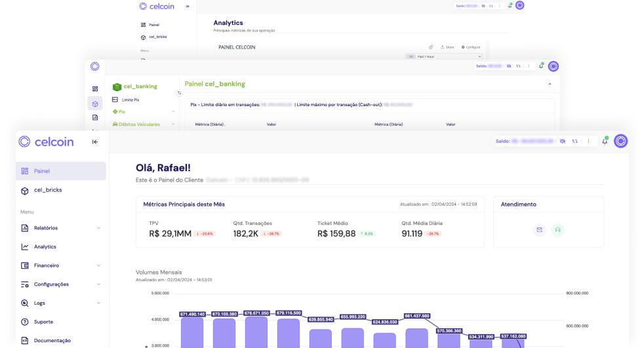Screen dimensions: 644x348
Task: Click the celcoin logo in cel_banking window
Action: coord(95,66)
